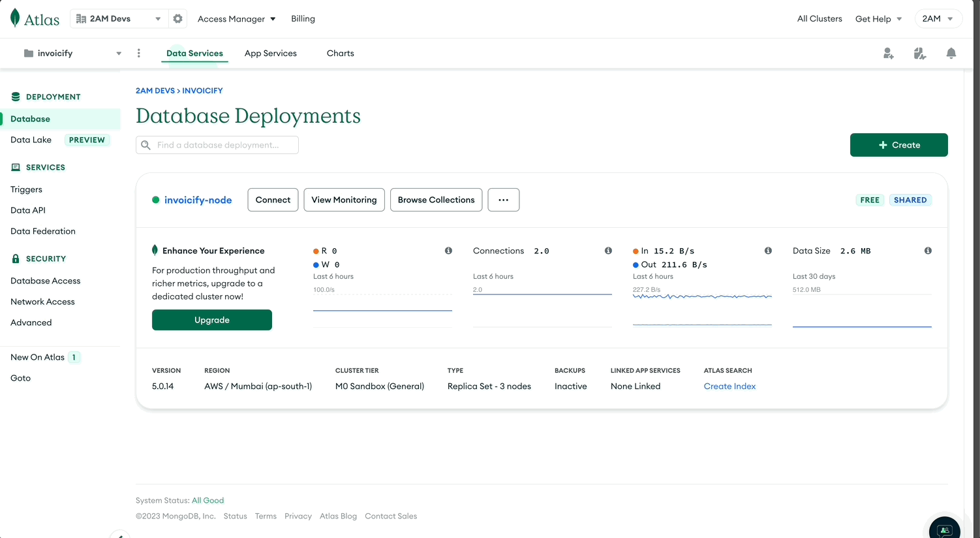Open All Clusters link
The height and width of the screenshot is (538, 980).
pos(819,19)
